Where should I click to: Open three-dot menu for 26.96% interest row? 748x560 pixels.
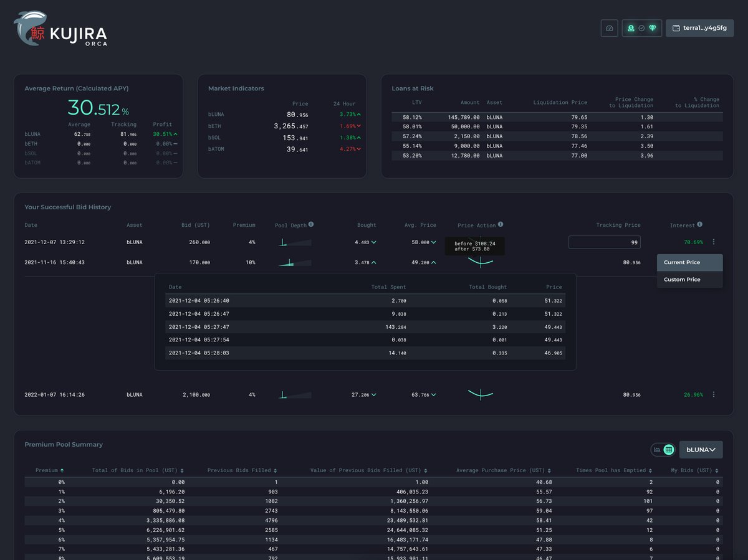click(714, 394)
